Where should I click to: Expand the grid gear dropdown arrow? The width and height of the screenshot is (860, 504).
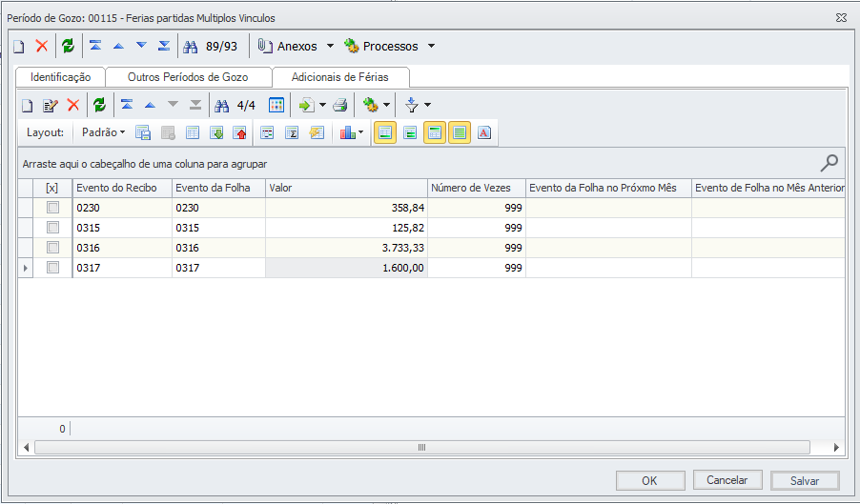(x=386, y=105)
